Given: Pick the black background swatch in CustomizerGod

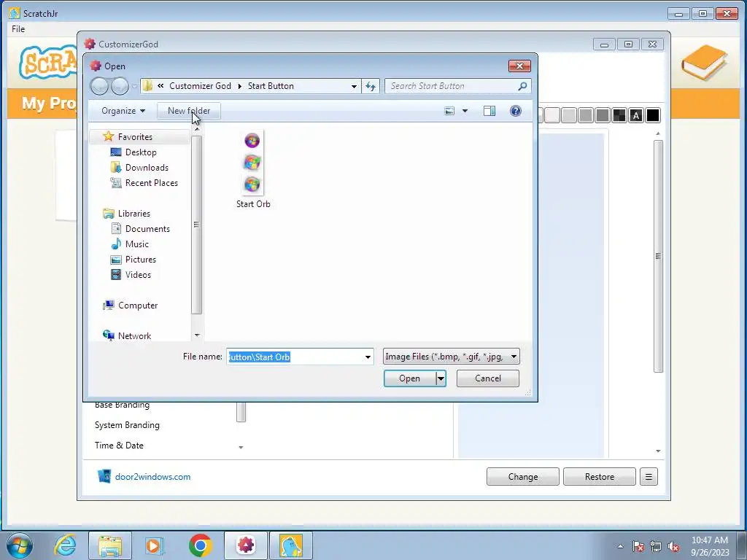Looking at the screenshot, I should pos(653,115).
